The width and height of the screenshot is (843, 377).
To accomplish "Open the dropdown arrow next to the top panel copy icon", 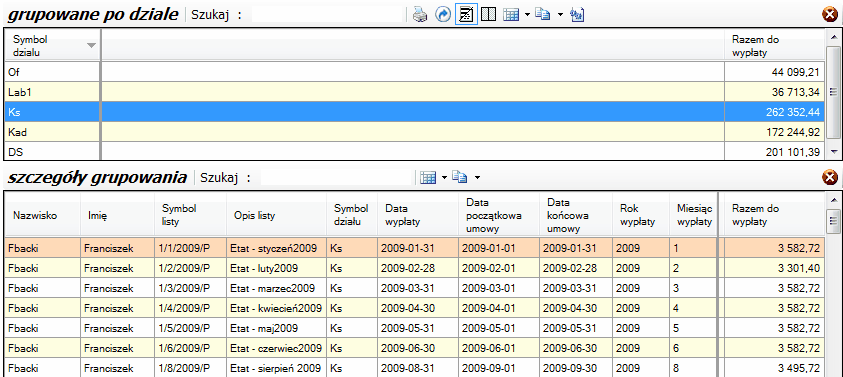I will [x=560, y=15].
